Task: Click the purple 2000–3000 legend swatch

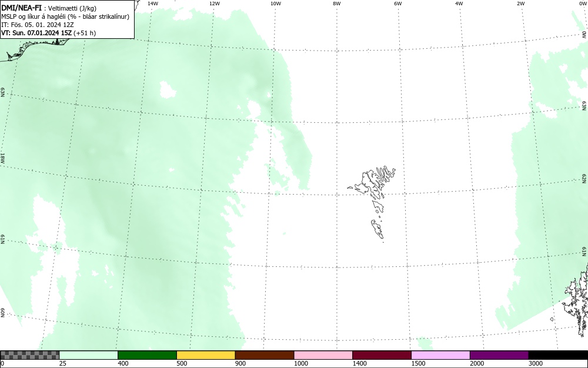Action: click(x=499, y=355)
